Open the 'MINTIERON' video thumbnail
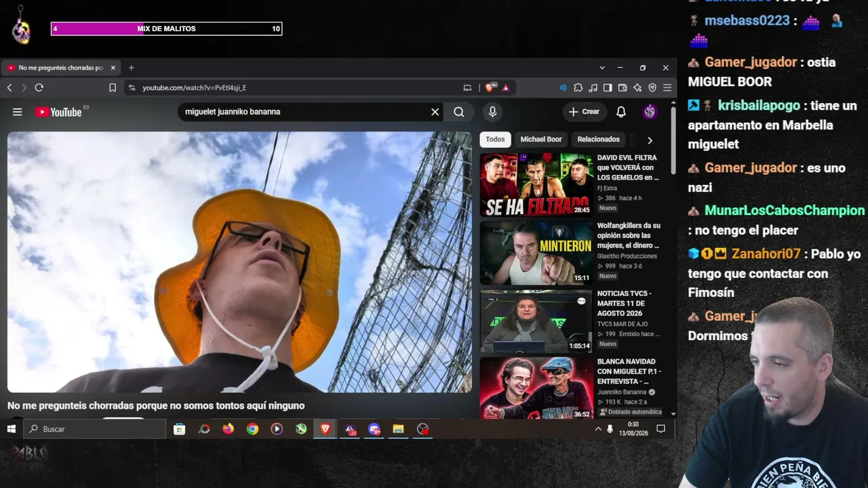868x488 pixels. [x=536, y=253]
